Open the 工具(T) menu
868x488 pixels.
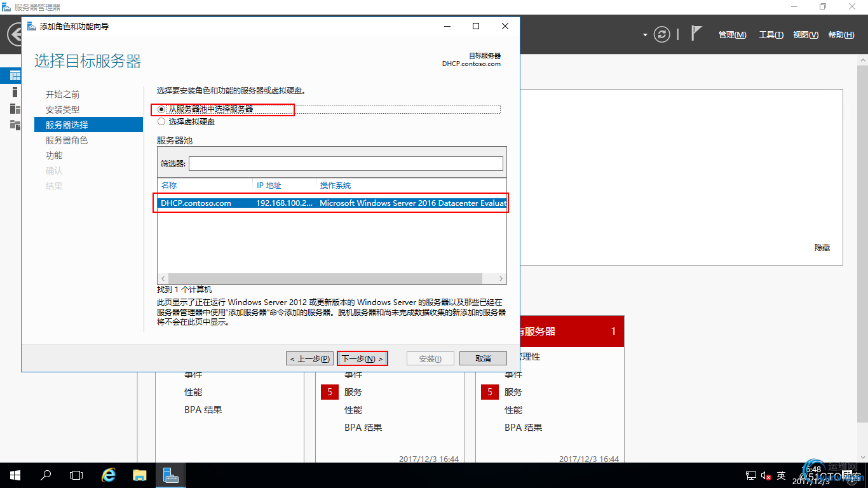tap(771, 35)
